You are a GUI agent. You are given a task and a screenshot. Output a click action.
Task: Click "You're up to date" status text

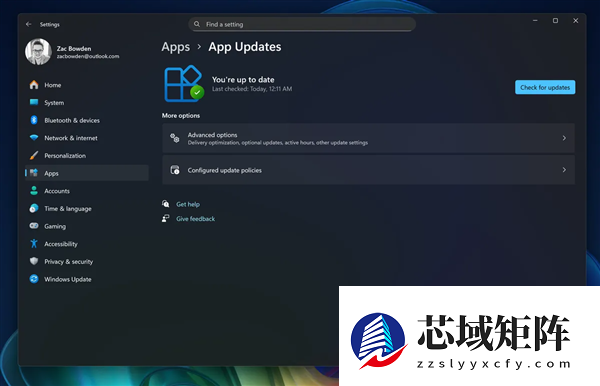(243, 80)
